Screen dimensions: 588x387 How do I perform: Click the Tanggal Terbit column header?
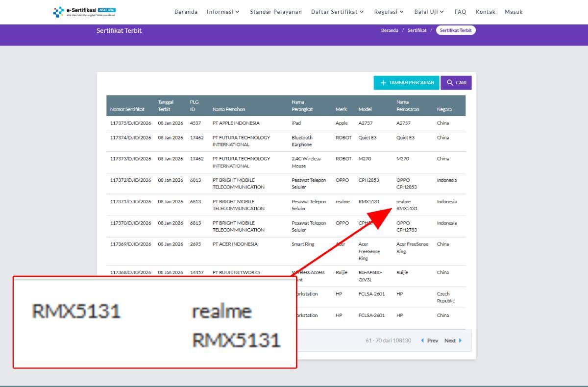(x=166, y=106)
